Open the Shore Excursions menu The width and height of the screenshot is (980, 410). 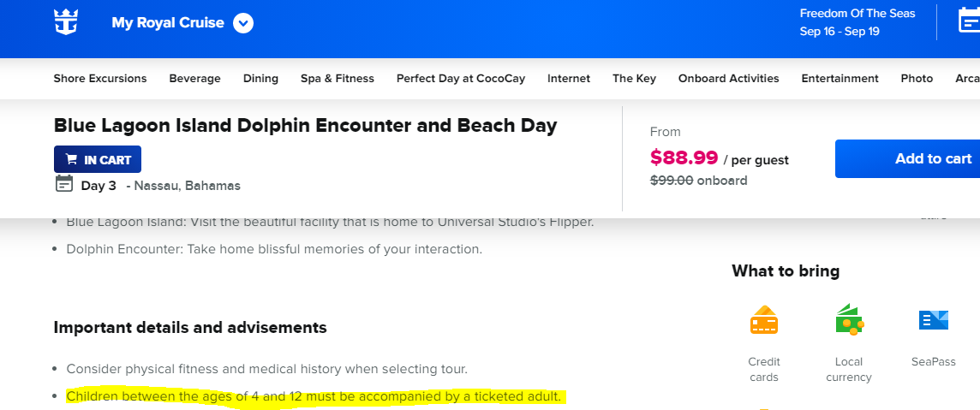coord(100,79)
